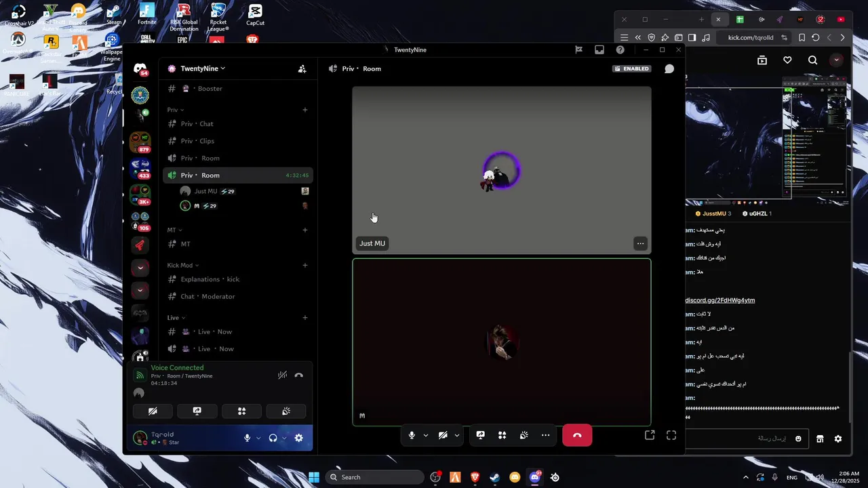Enter full screen for the call

[671, 435]
